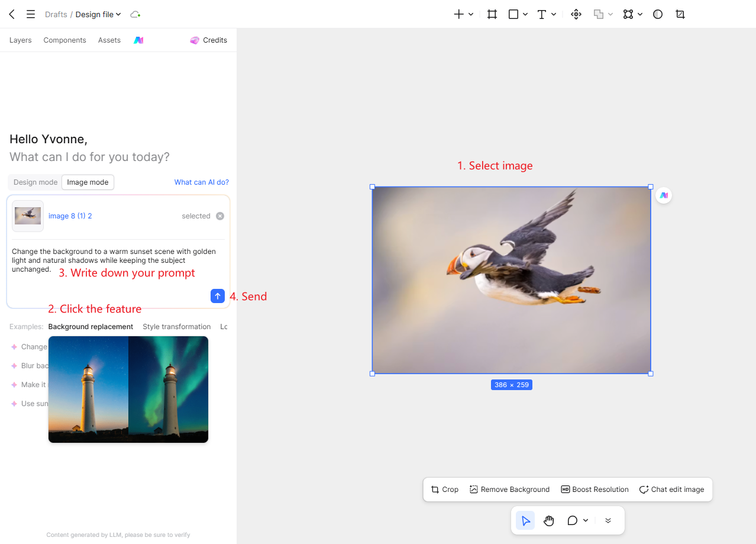
Task: Switch to the Assets tab
Action: tap(109, 40)
